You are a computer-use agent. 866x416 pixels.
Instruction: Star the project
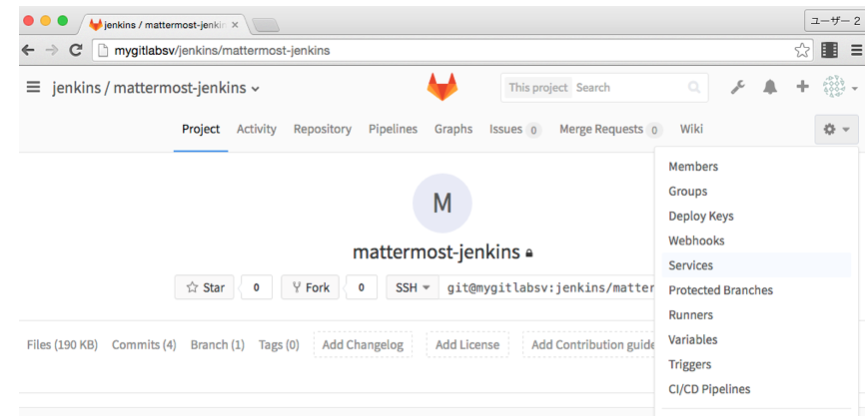click(x=205, y=287)
